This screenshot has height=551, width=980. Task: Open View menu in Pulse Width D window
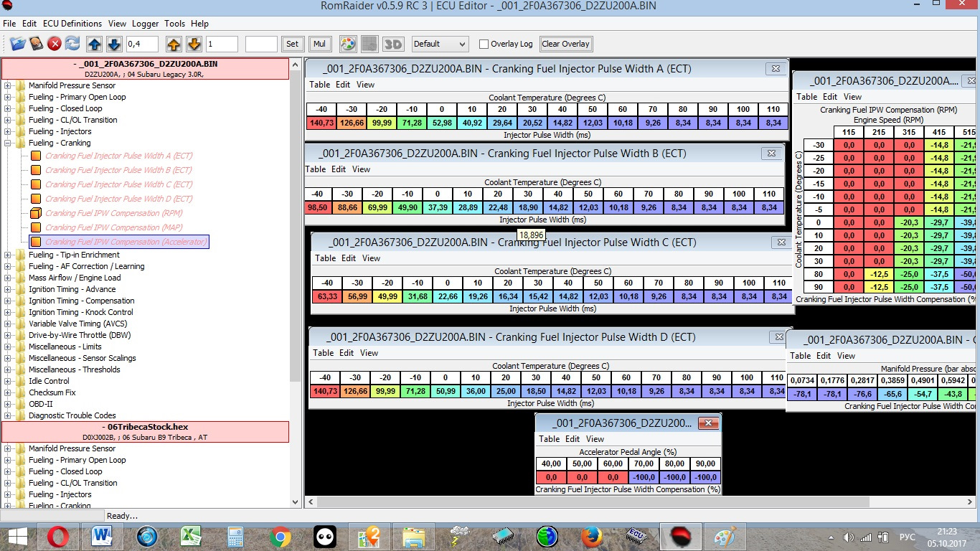(369, 353)
